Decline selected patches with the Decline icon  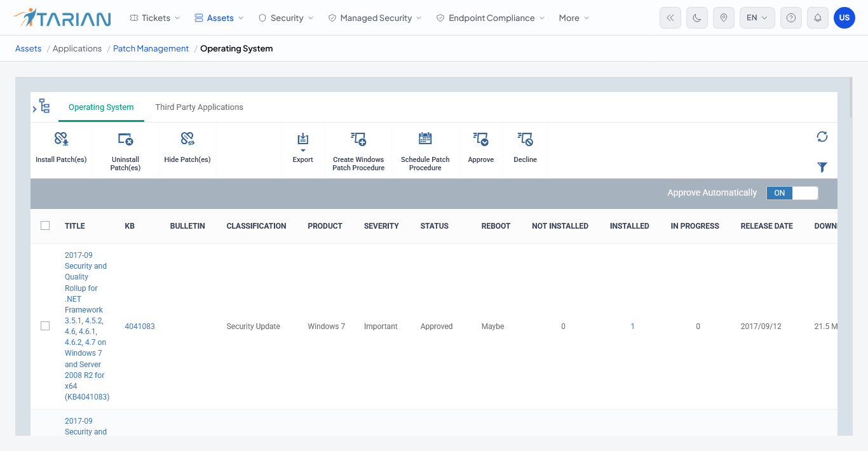point(525,138)
